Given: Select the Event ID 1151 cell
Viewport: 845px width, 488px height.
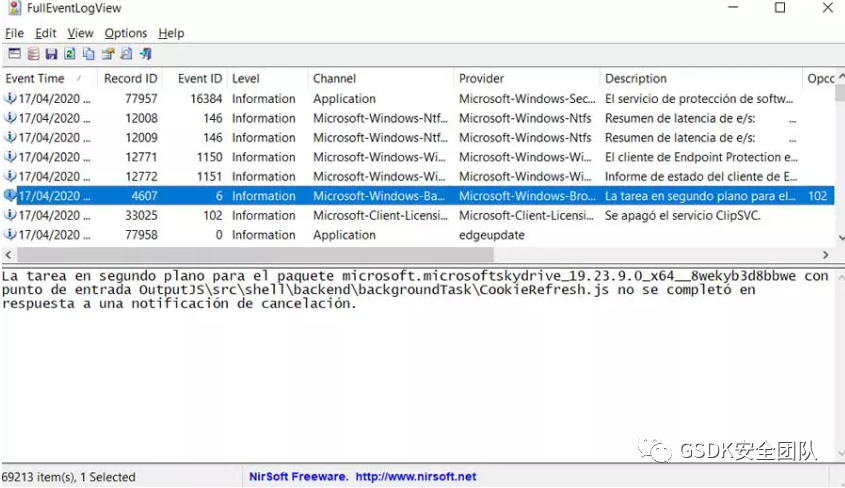Looking at the screenshot, I should (209, 176).
